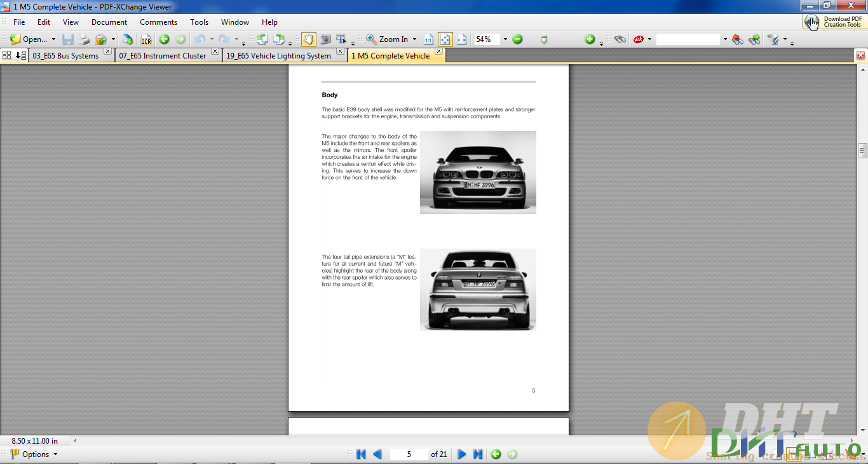Screen dimensions: 868x464
Task: Click the Download PDF Creation Tools button
Action: (x=834, y=22)
